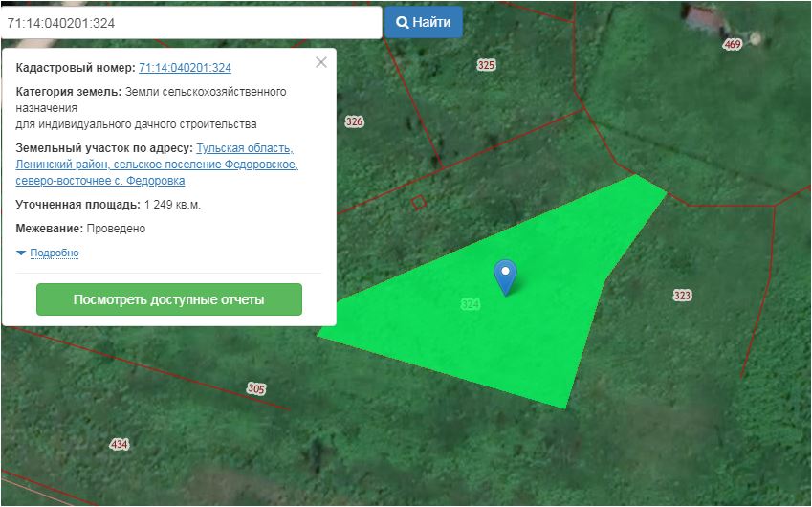This screenshot has height=507, width=812.
Task: Focus the cadastral number search field
Action: click(x=191, y=22)
